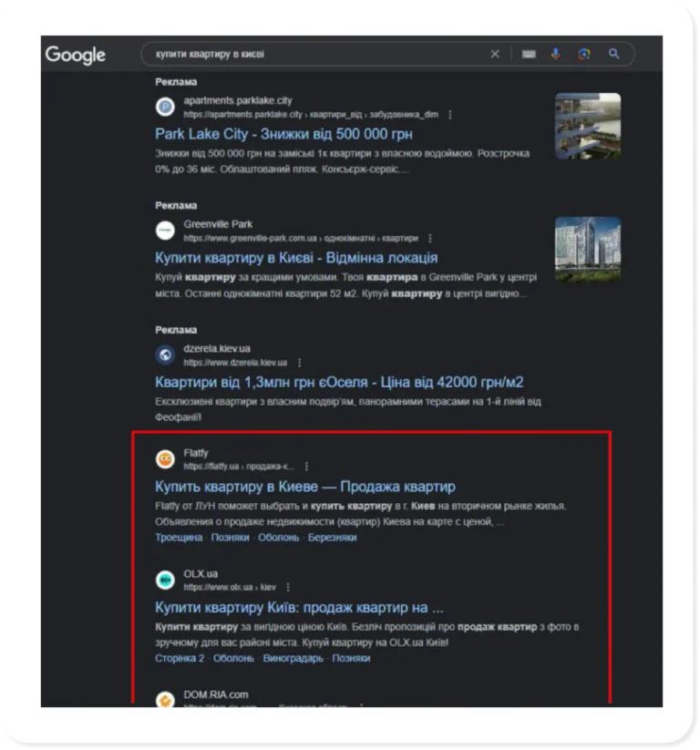Screen dimensions: 700x750
Task: Follow the 'Позняки' sitelink under Flatfy
Action: [x=231, y=538]
